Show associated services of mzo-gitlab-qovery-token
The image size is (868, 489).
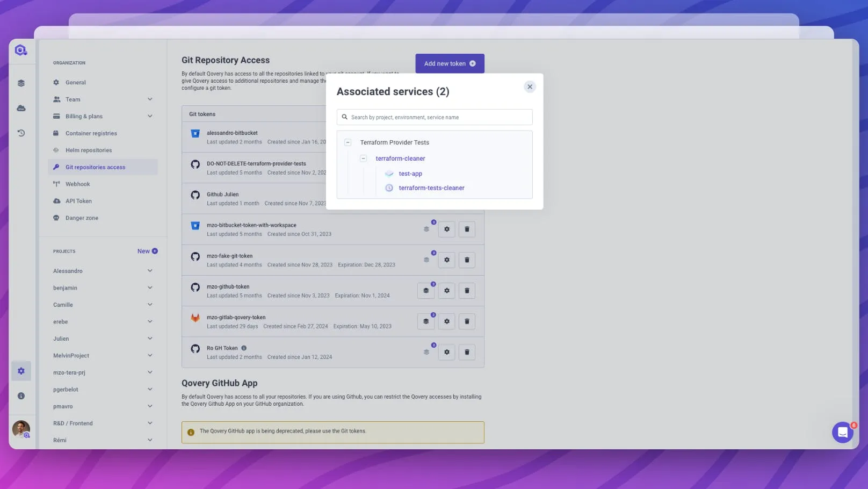click(x=426, y=321)
